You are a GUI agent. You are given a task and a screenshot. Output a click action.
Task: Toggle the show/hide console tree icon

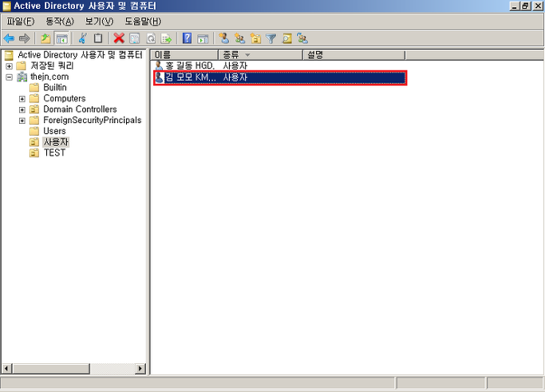point(62,38)
